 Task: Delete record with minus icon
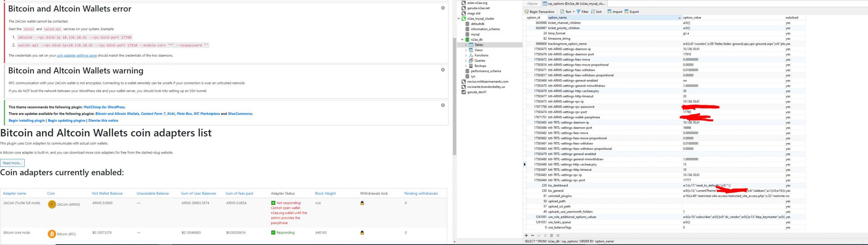pos(532,236)
